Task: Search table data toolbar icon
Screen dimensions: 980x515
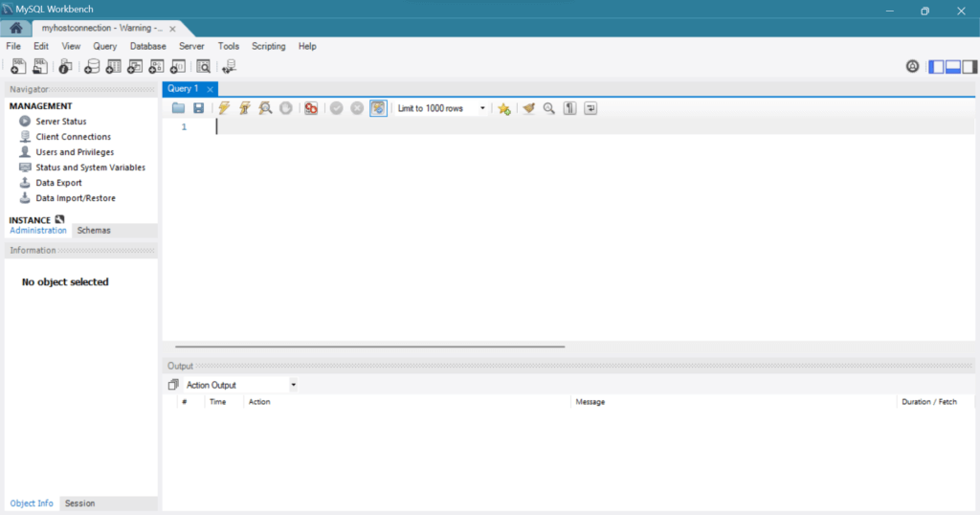Action: tap(203, 66)
